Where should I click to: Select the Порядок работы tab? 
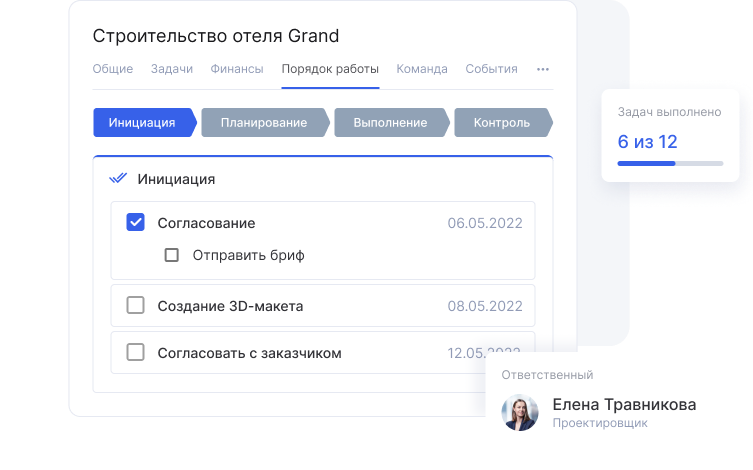(330, 70)
